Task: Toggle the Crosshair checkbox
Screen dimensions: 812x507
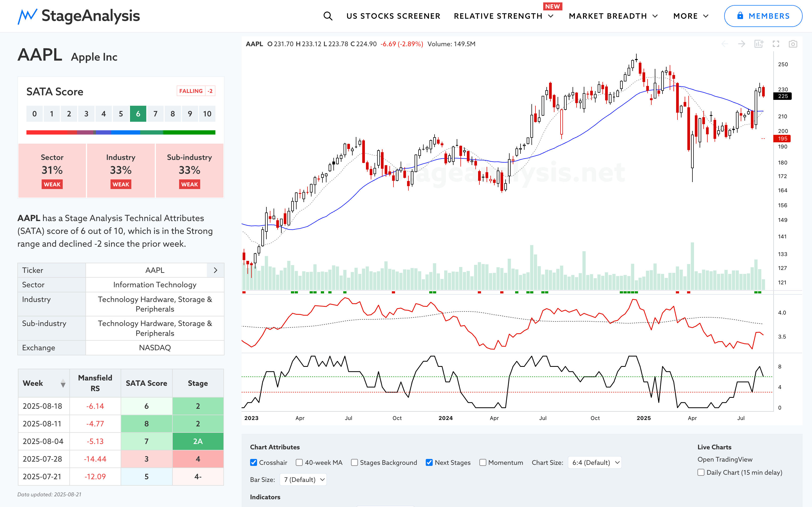Action: 254,462
